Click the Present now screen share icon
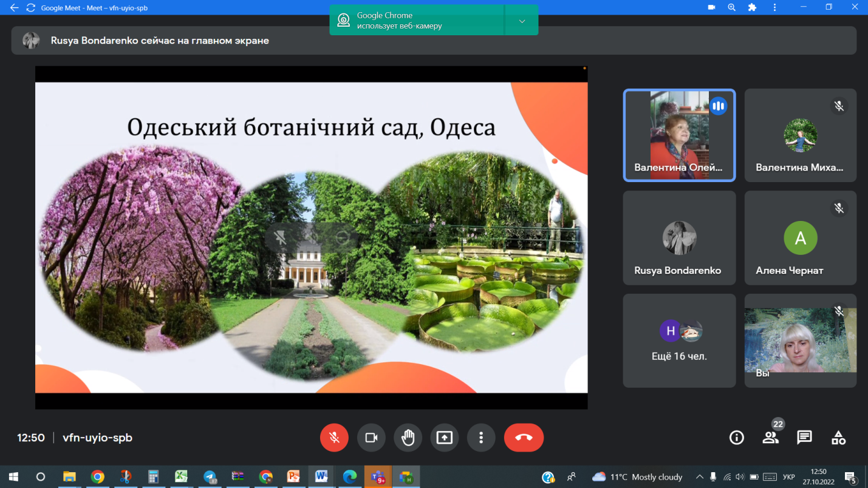Image resolution: width=868 pixels, height=488 pixels. (445, 438)
